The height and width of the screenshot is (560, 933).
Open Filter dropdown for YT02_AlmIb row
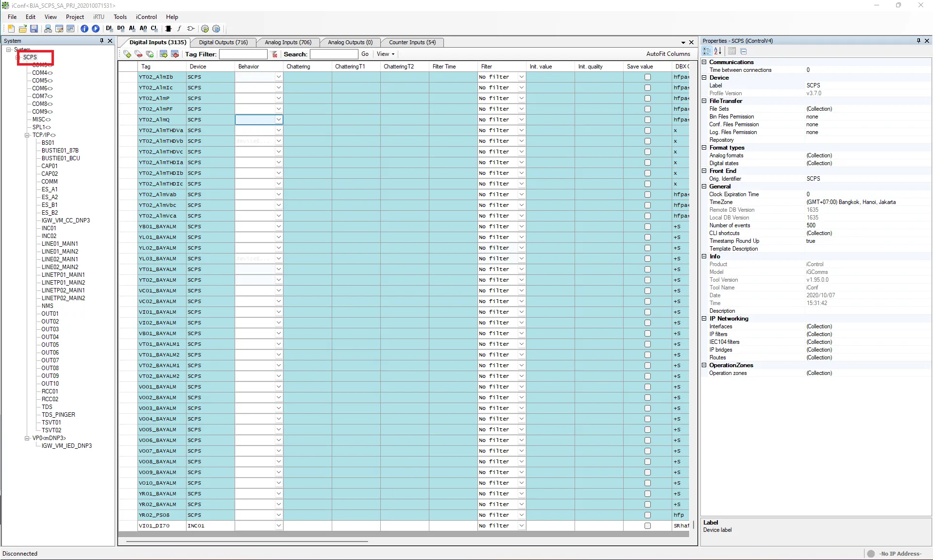click(521, 77)
